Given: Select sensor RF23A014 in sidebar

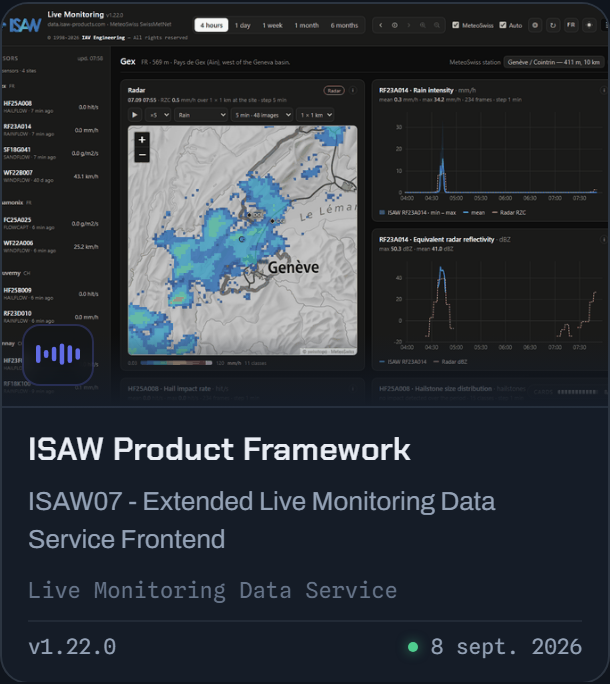Looking at the screenshot, I should coord(51,130).
